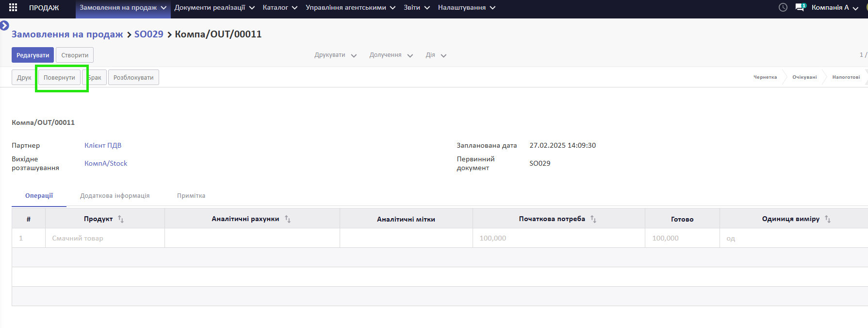Open the apps grid menu icon
Screen dimensions: 868x328
point(13,7)
